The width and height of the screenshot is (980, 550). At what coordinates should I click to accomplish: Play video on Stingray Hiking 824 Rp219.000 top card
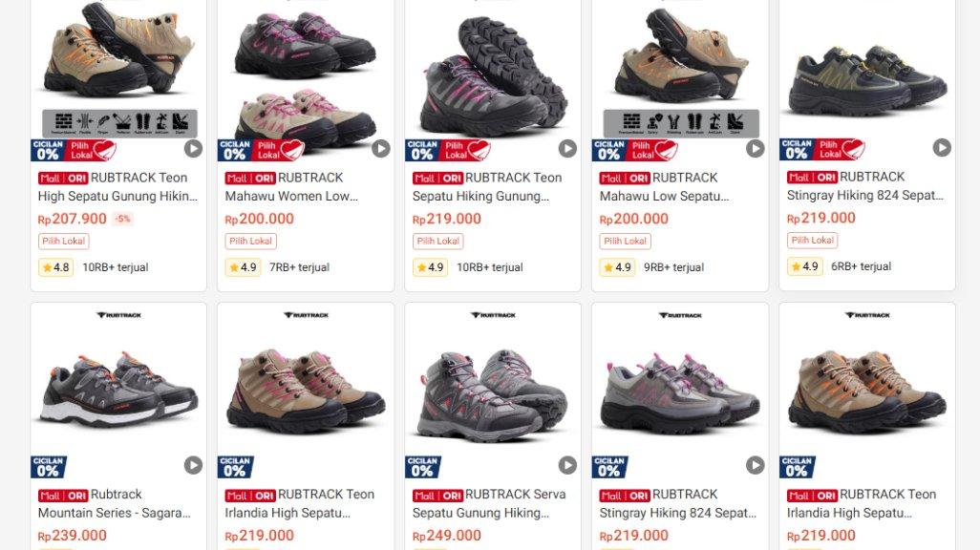click(942, 147)
